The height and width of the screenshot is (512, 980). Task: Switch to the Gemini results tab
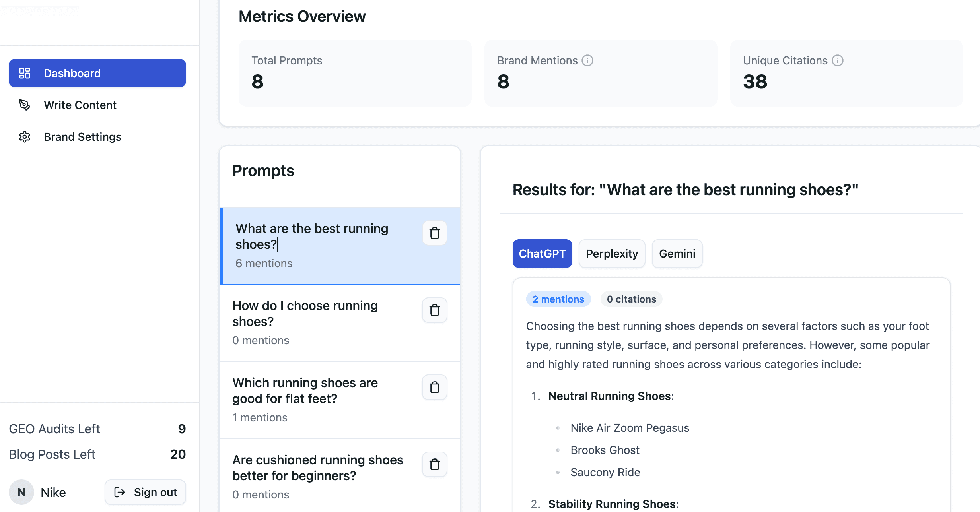coord(677,254)
